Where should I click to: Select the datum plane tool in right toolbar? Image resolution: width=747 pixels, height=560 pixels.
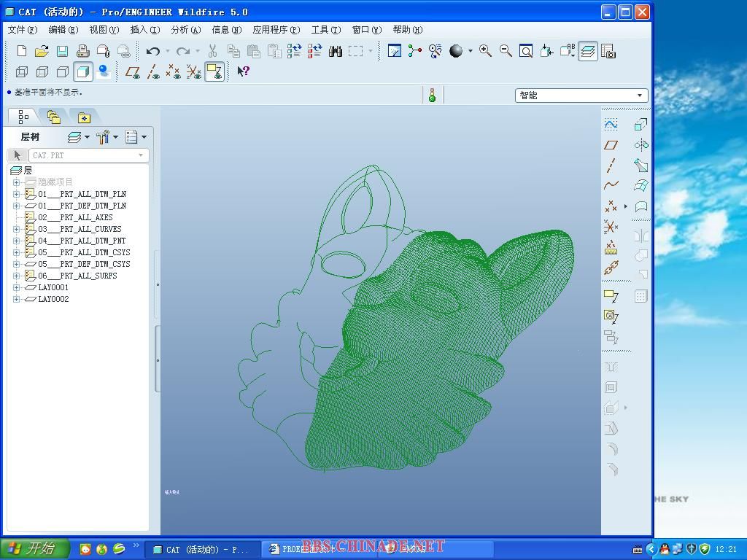(x=611, y=145)
